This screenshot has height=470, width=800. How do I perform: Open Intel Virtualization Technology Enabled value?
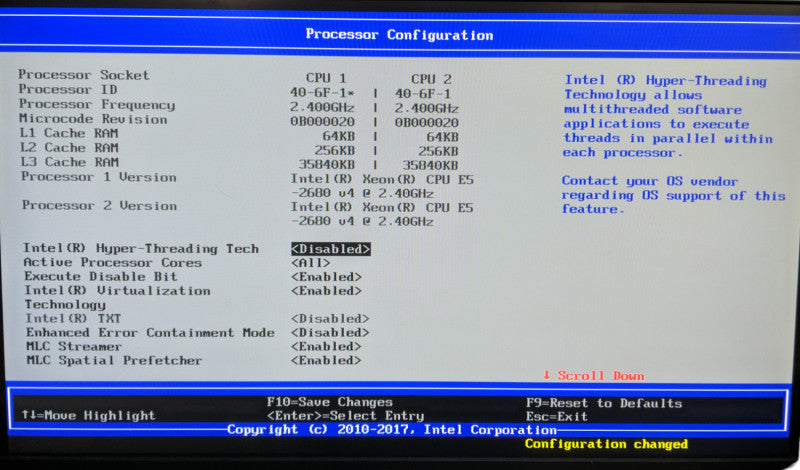[327, 291]
